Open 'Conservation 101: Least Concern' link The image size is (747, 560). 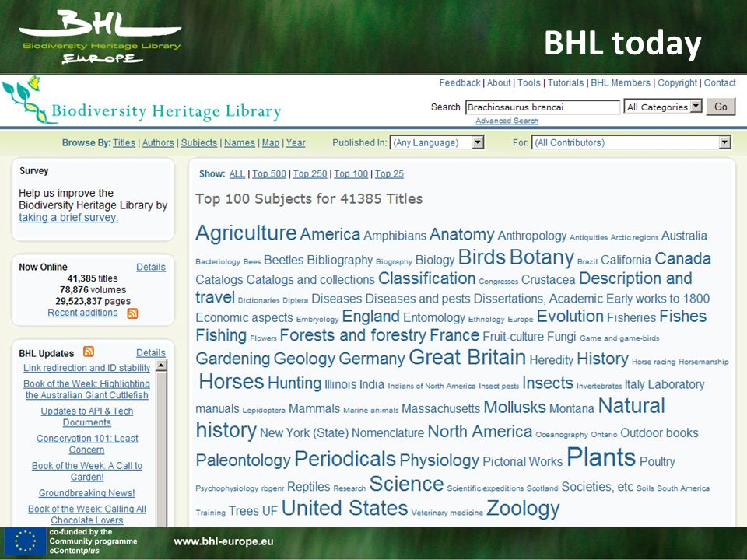[86, 444]
